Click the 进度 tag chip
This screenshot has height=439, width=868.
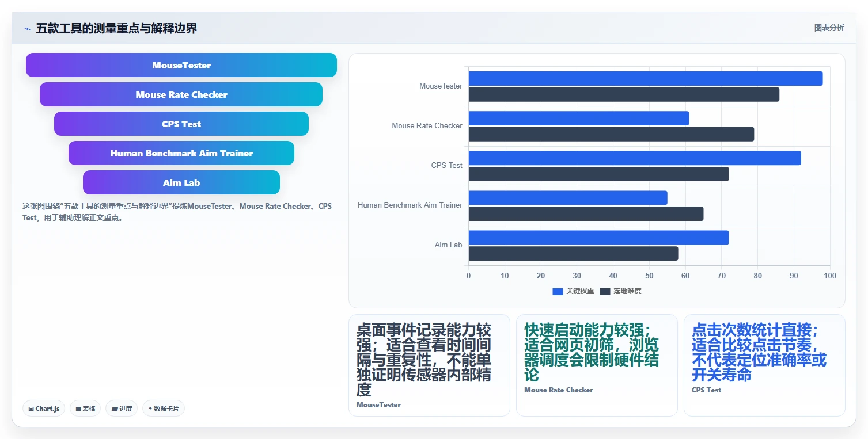pyautogui.click(x=122, y=409)
